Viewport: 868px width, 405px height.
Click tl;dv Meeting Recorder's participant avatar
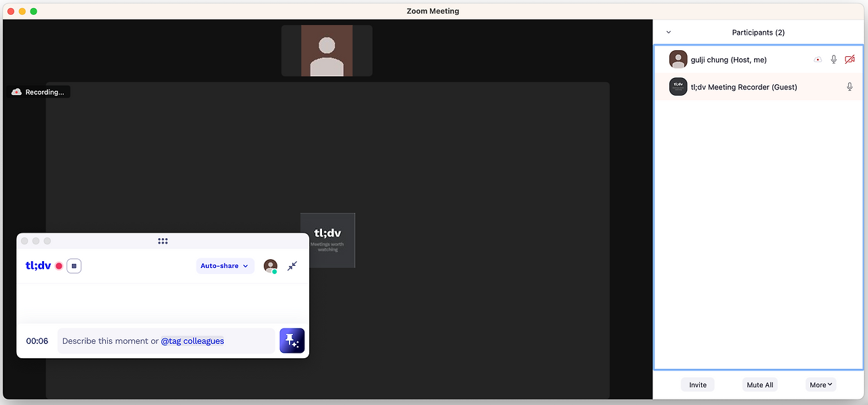tap(678, 87)
